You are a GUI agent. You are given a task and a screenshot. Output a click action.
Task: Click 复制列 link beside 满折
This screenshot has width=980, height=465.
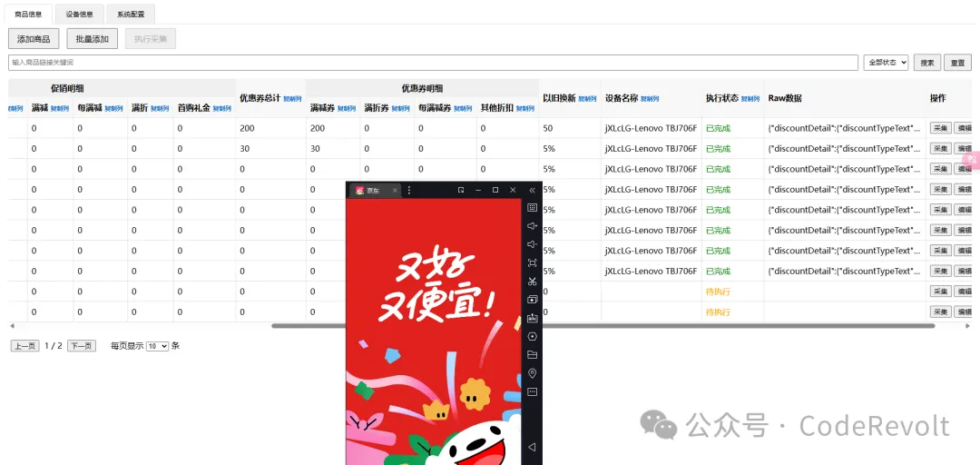pyautogui.click(x=160, y=109)
